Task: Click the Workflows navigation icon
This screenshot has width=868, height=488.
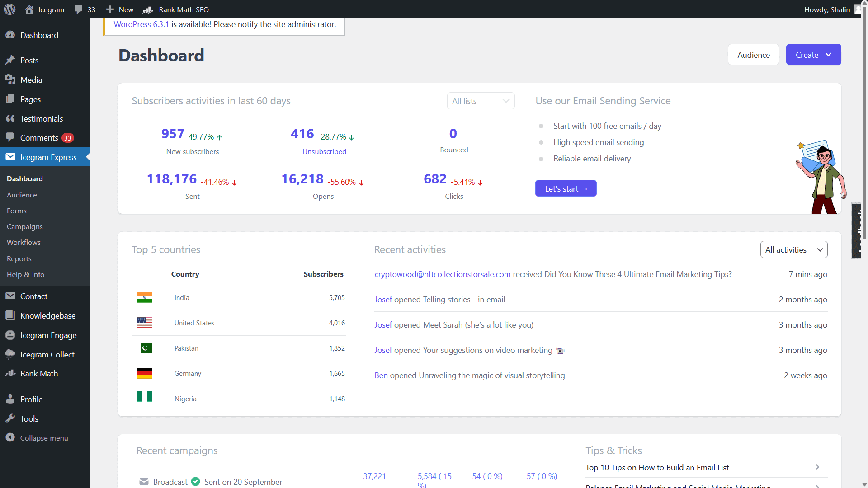Action: point(23,243)
